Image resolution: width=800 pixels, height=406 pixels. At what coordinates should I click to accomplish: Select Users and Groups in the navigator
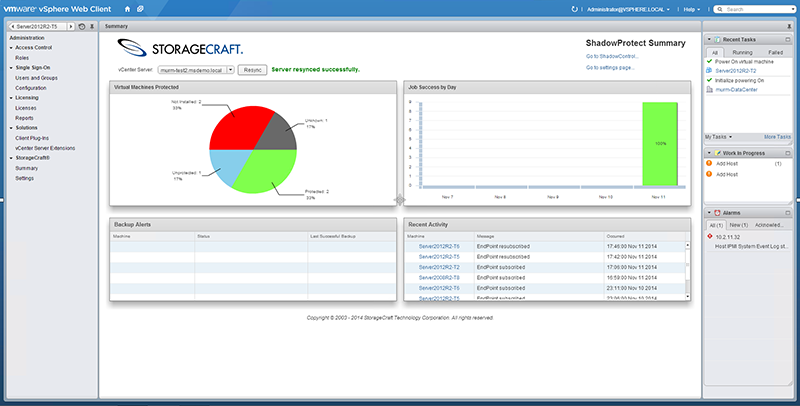(36, 78)
